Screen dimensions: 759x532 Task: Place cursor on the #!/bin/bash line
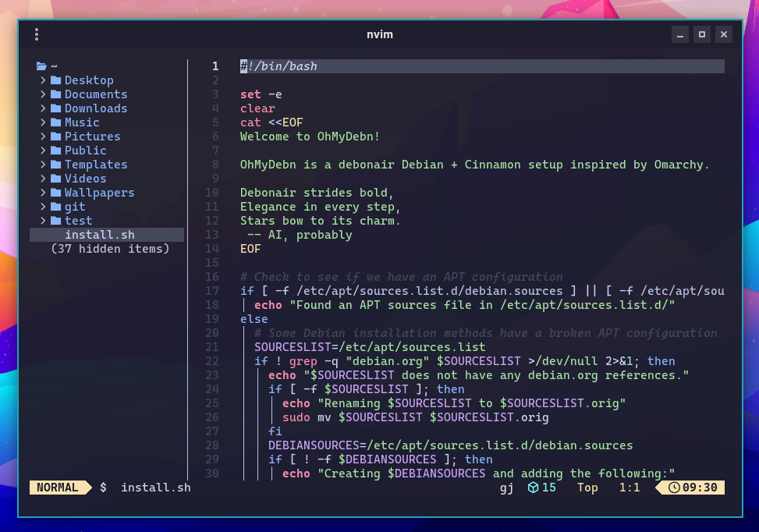[482, 66]
